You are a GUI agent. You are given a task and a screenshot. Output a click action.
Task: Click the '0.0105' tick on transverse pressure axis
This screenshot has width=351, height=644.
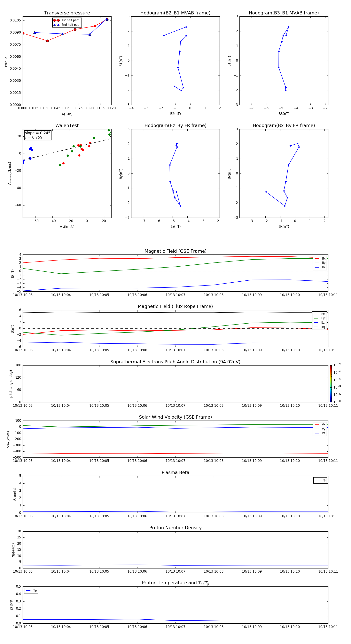15,20
